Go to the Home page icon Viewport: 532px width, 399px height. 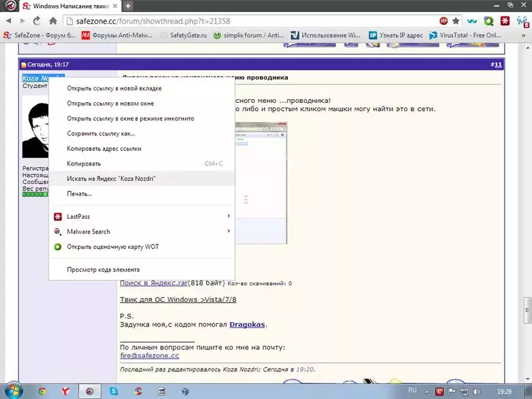[53, 21]
